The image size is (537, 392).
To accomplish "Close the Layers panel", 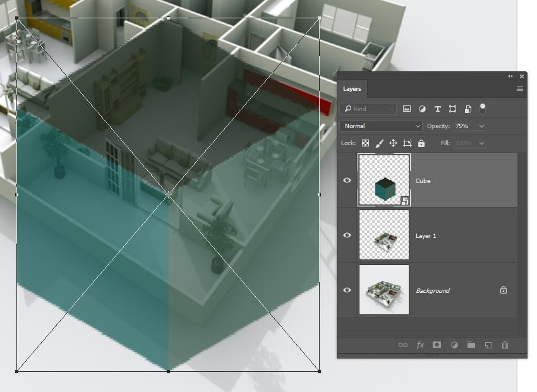I will (521, 76).
